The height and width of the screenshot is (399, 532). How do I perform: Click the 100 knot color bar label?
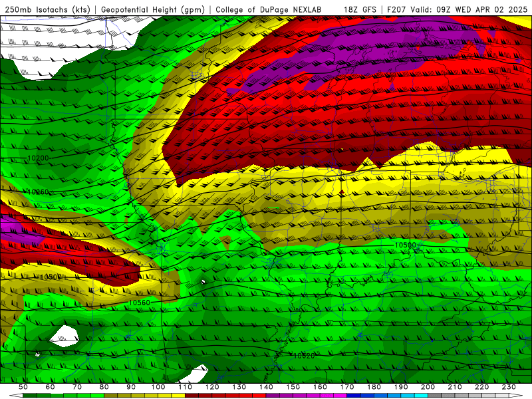[158, 387]
